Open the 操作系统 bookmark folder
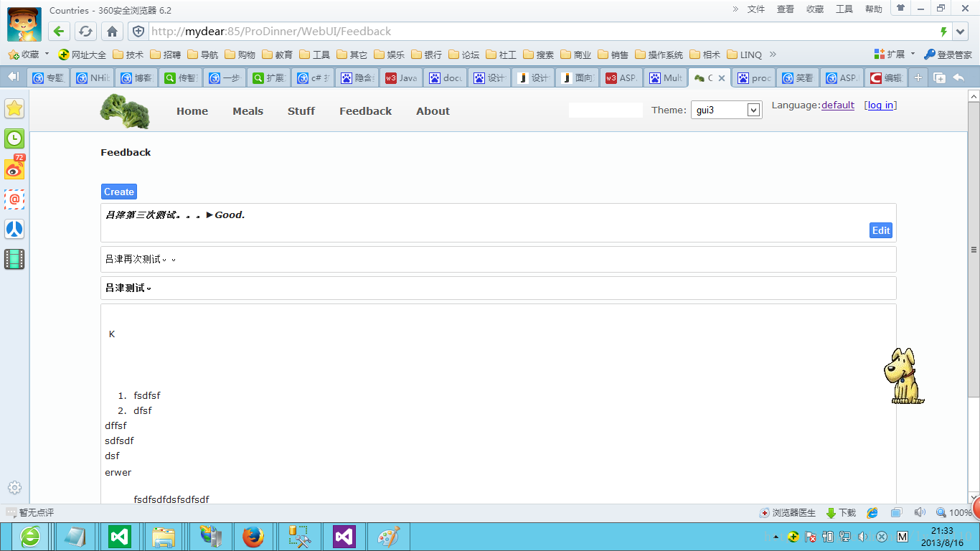Image resolution: width=980 pixels, height=551 pixels. pyautogui.click(x=659, y=55)
